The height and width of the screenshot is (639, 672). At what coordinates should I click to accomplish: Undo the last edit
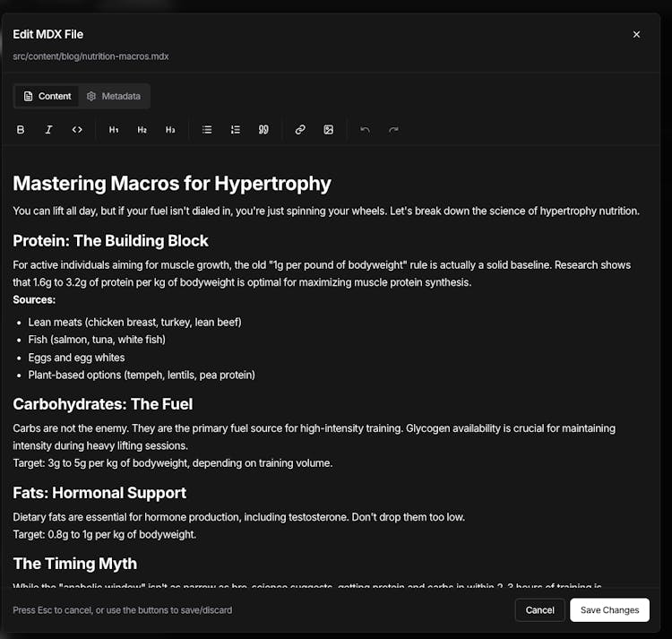point(365,130)
